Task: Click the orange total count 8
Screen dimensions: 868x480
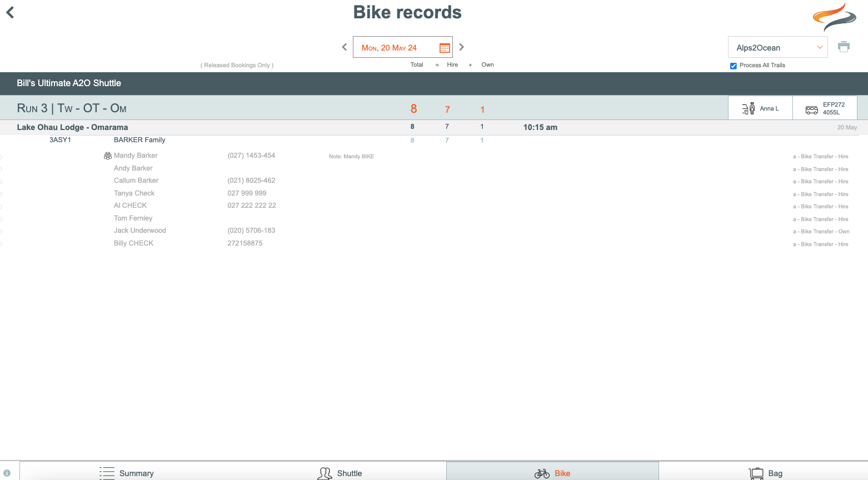Action: tap(413, 109)
